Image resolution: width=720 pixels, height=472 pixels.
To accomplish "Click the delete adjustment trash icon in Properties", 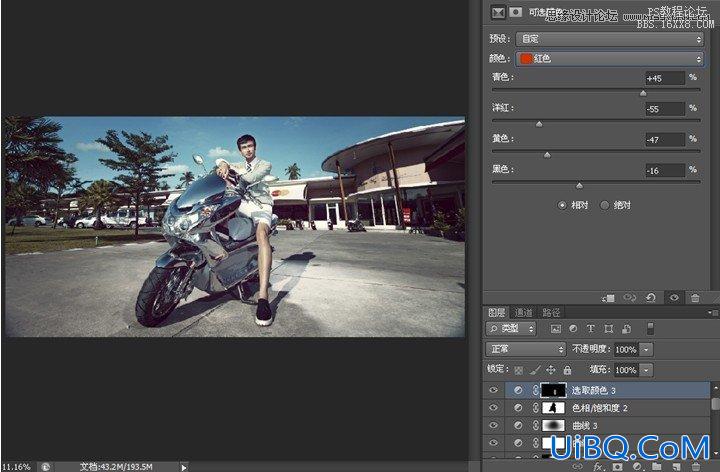I will click(x=695, y=298).
